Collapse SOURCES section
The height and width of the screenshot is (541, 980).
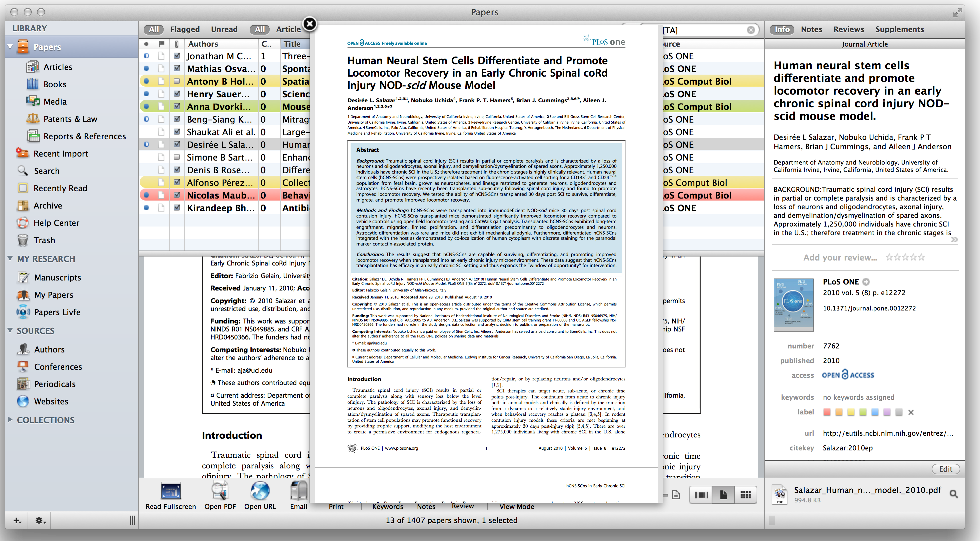(x=10, y=330)
